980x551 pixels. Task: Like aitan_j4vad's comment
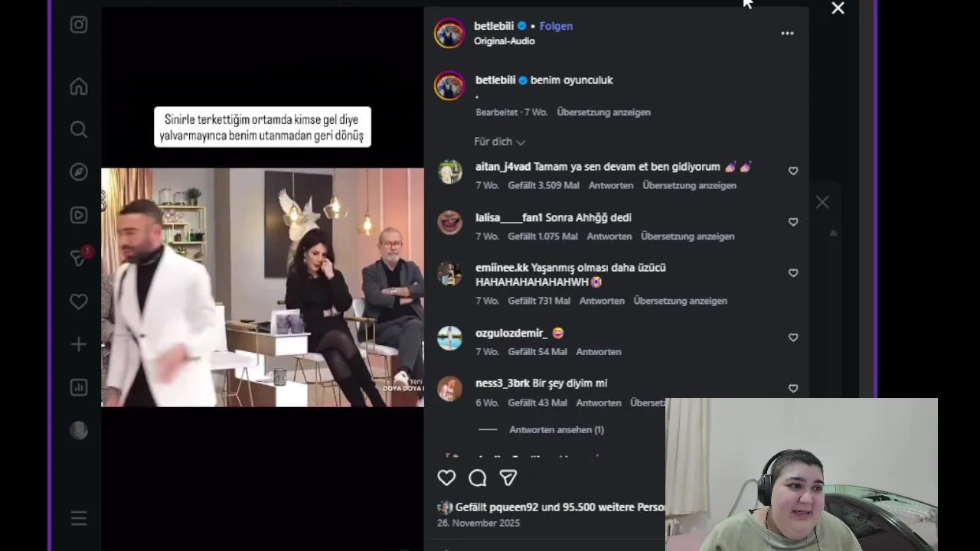tap(793, 171)
